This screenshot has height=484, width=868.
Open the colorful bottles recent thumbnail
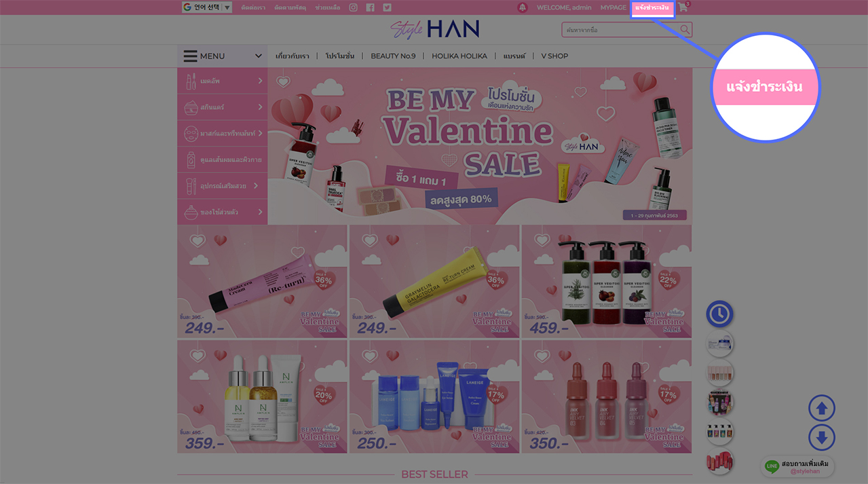click(719, 402)
